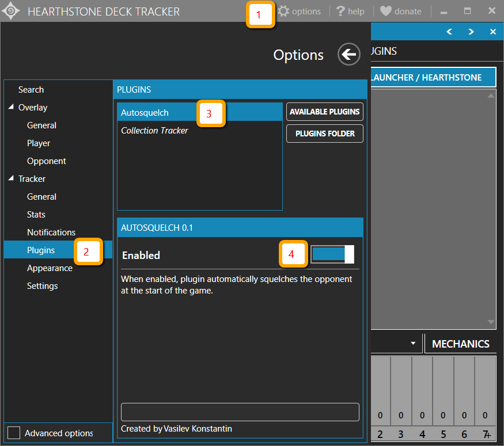Click mana cost 4 bar in chart
This screenshot has width=504, height=446.
(x=422, y=391)
